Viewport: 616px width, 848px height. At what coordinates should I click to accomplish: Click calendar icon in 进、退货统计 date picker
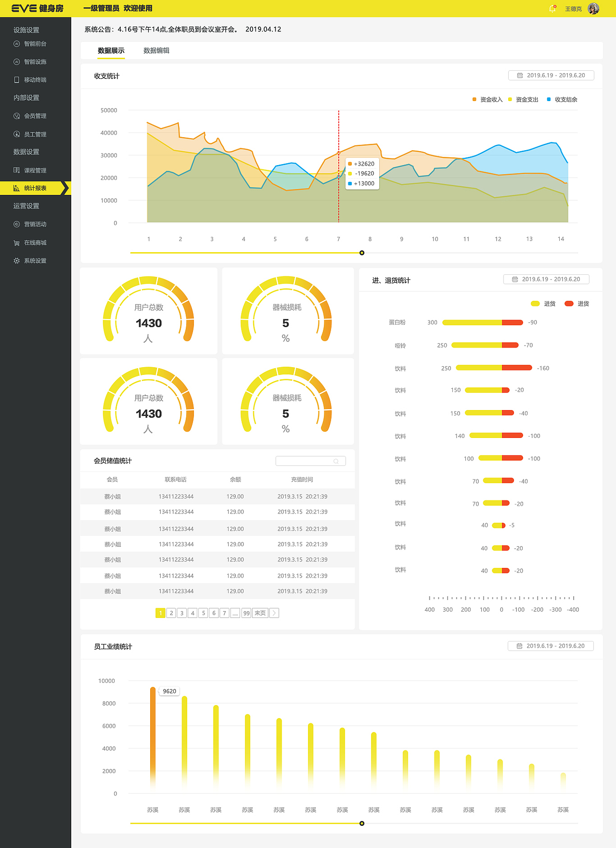515,279
